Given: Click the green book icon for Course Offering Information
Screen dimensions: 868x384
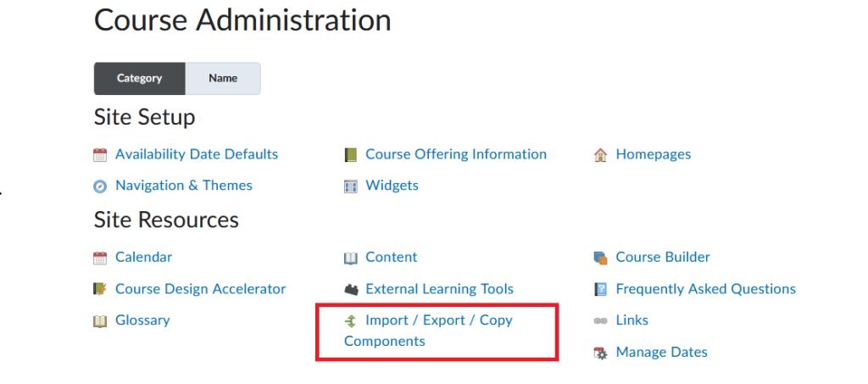Looking at the screenshot, I should (350, 155).
